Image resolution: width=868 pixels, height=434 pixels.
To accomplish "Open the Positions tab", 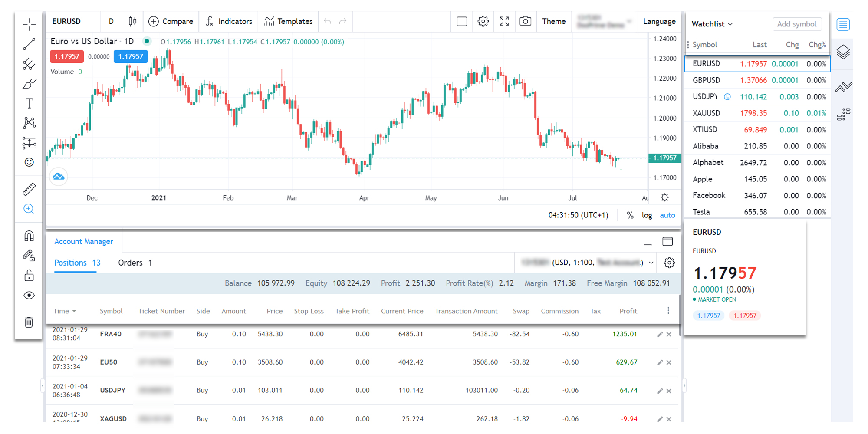I will click(77, 263).
